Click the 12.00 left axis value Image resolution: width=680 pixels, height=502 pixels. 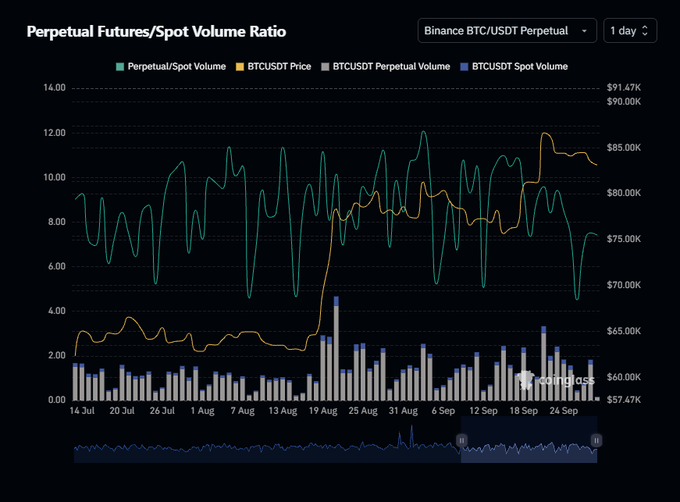click(x=55, y=133)
